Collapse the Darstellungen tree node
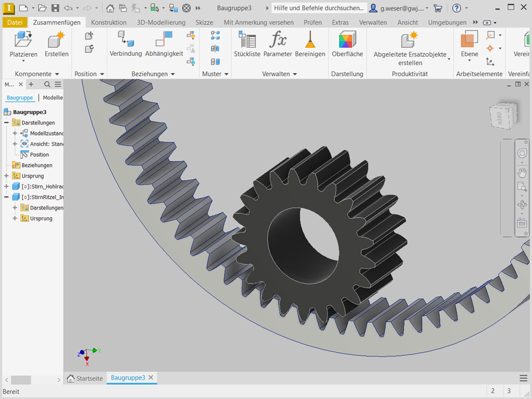This screenshot has width=532, height=399. coord(6,123)
